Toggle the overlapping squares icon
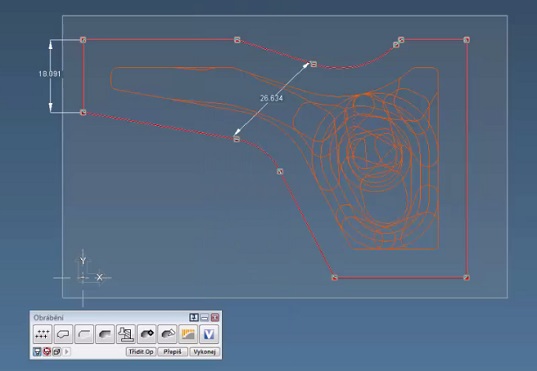Image resolution: width=537 pixels, height=371 pixels. tap(57, 352)
